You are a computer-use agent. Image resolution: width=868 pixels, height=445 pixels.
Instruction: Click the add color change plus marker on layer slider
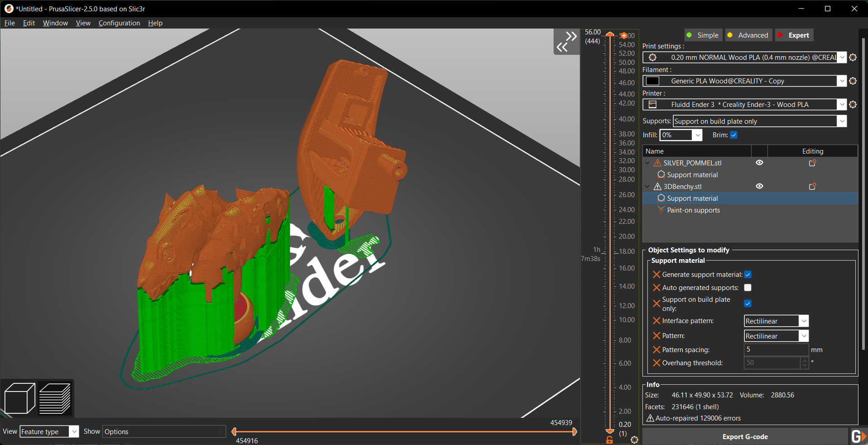click(x=624, y=35)
